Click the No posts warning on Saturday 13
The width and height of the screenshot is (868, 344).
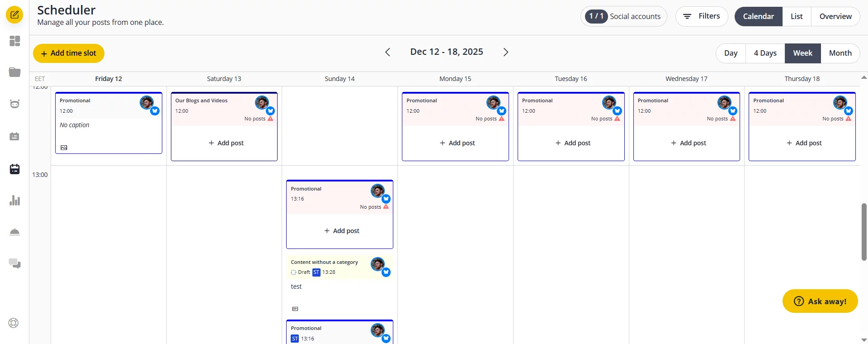coord(259,119)
